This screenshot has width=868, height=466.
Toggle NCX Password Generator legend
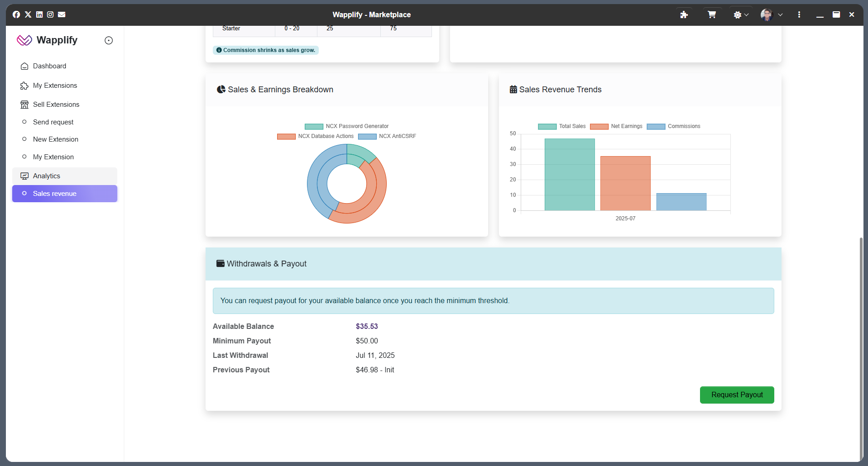pos(346,126)
